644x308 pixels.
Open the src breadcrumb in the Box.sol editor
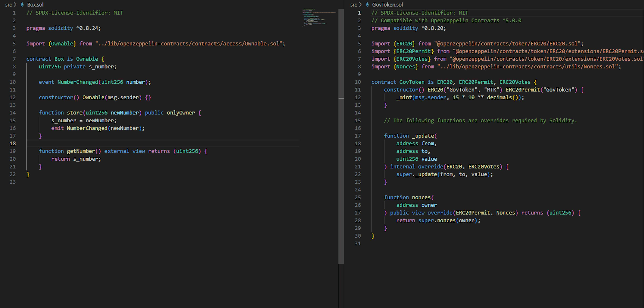tap(8, 5)
